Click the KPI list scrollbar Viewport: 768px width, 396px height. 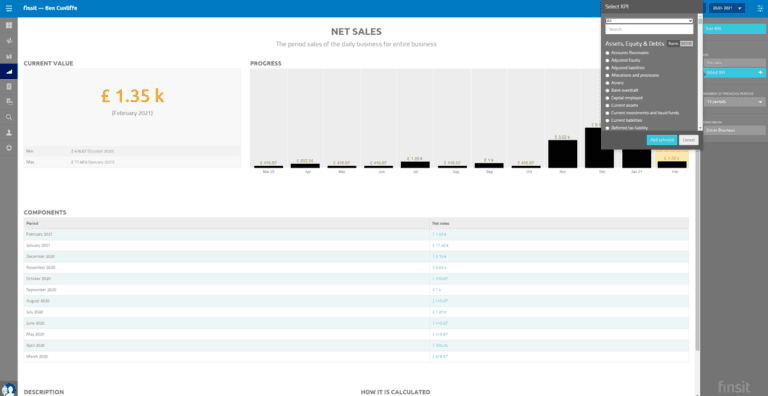tap(700, 74)
